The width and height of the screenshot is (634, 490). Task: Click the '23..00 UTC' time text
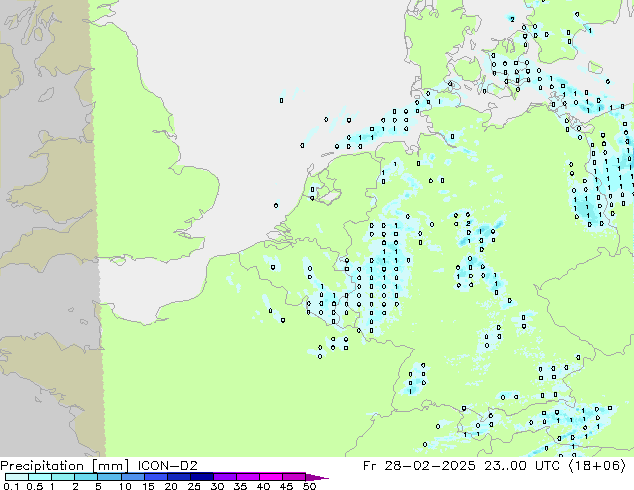[x=522, y=465]
